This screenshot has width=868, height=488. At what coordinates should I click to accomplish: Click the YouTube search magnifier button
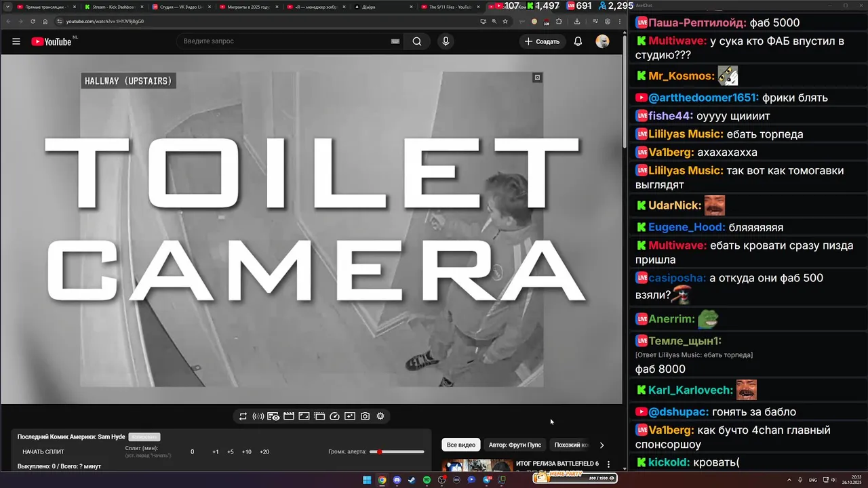pyautogui.click(x=417, y=41)
